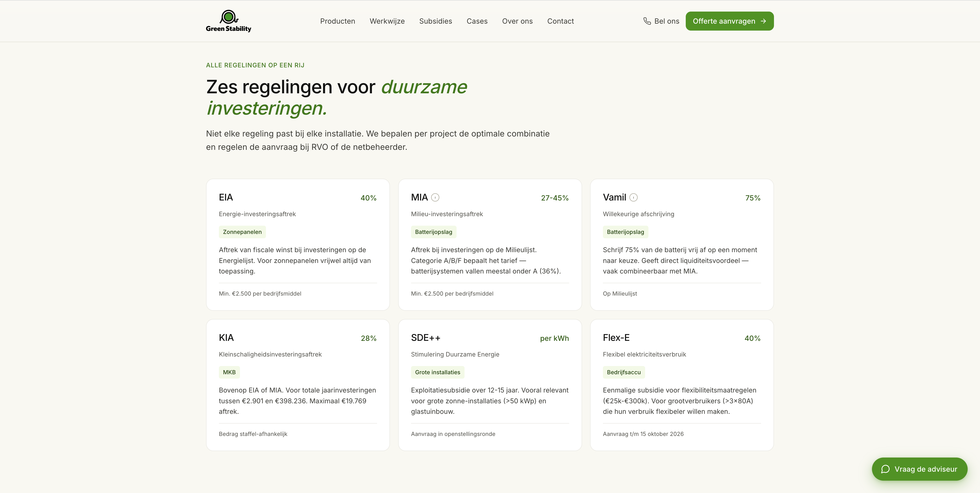The image size is (980, 493).
Task: Click the Zonnepanelen tag in the EIA card
Action: 242,232
